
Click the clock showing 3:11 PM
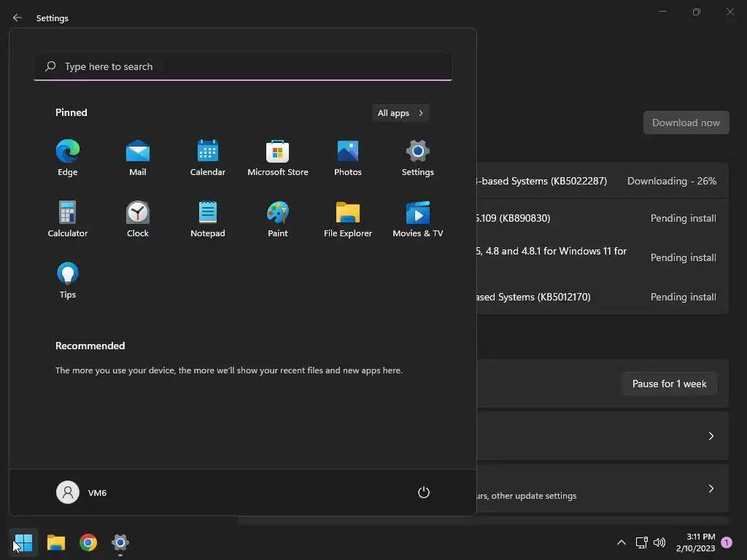(695, 542)
